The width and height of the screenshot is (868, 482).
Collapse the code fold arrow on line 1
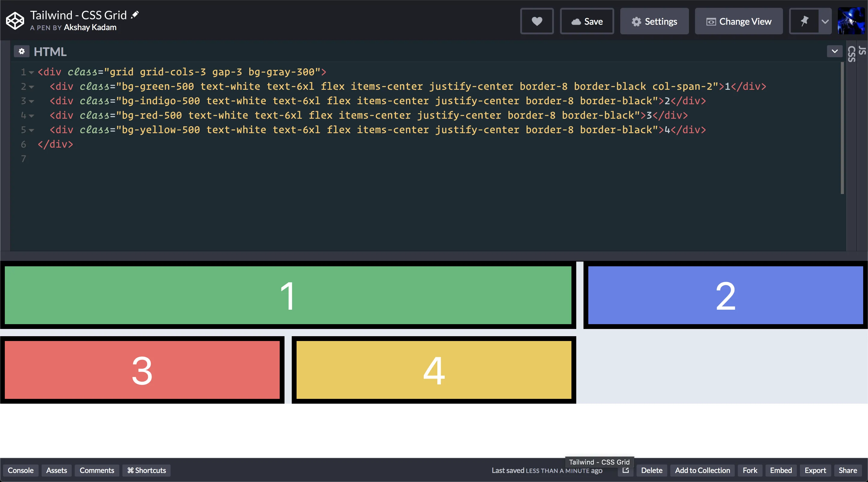(x=31, y=72)
